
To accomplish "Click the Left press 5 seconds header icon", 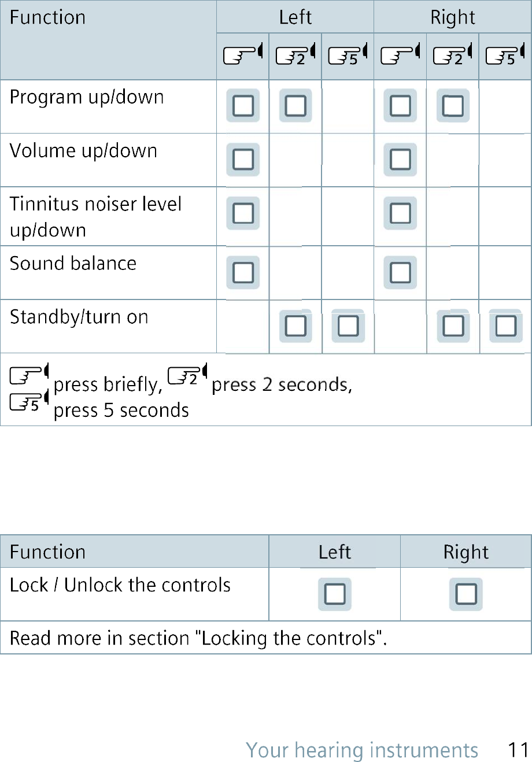I will pos(348,56).
